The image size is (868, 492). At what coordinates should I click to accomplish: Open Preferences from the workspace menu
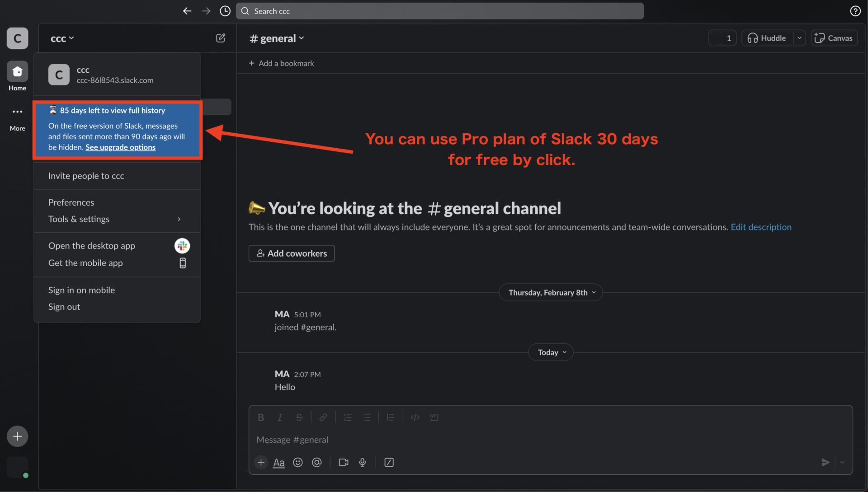coord(71,202)
